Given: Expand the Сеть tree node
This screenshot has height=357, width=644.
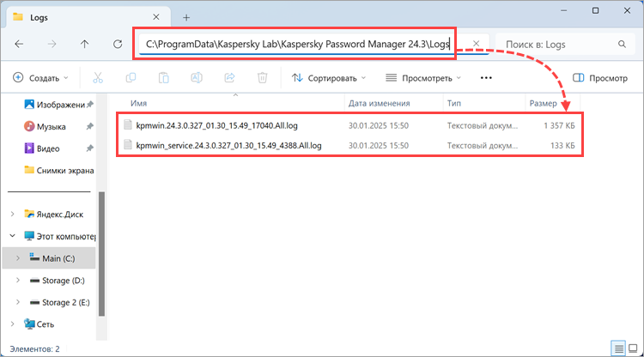Looking at the screenshot, I should coord(12,324).
